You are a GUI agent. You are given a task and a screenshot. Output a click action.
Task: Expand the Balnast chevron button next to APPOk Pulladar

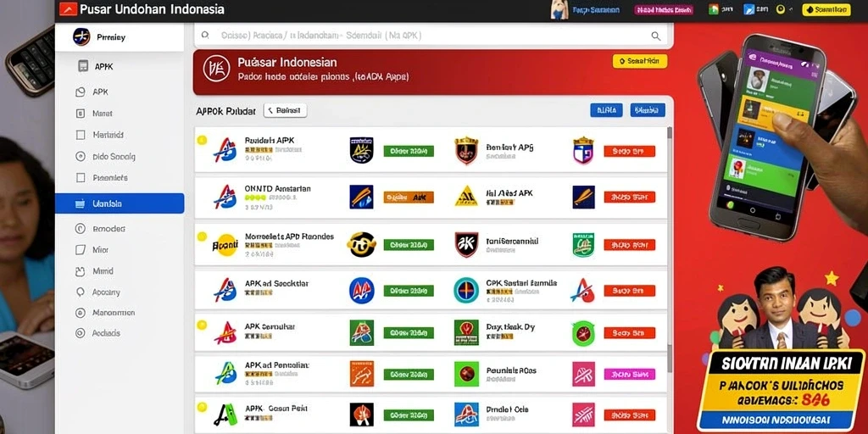point(285,110)
